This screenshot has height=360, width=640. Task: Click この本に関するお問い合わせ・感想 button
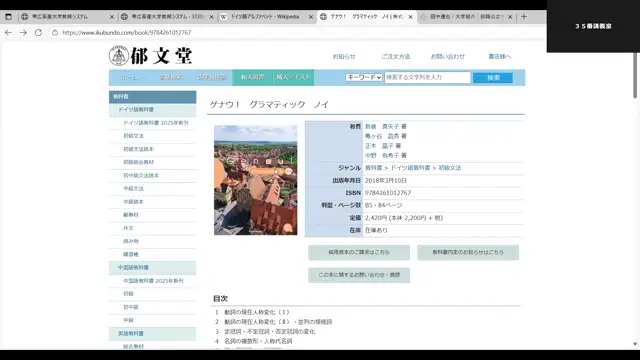359,275
